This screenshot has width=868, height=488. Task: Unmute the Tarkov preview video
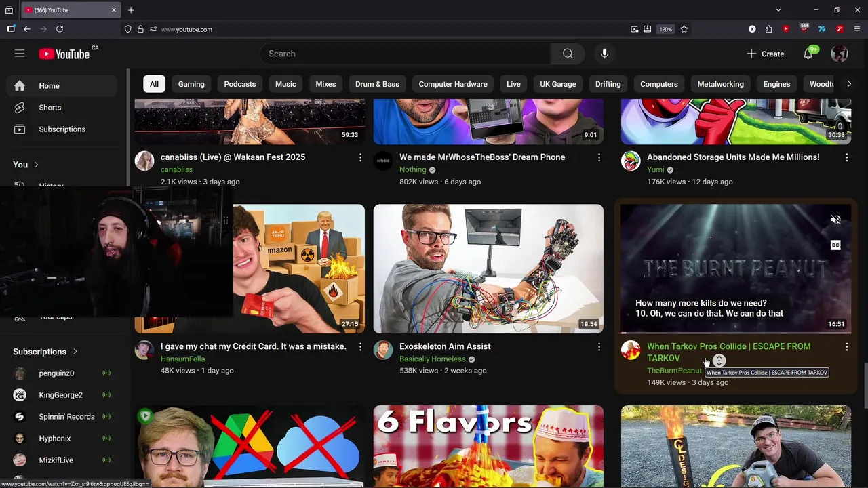coord(835,220)
